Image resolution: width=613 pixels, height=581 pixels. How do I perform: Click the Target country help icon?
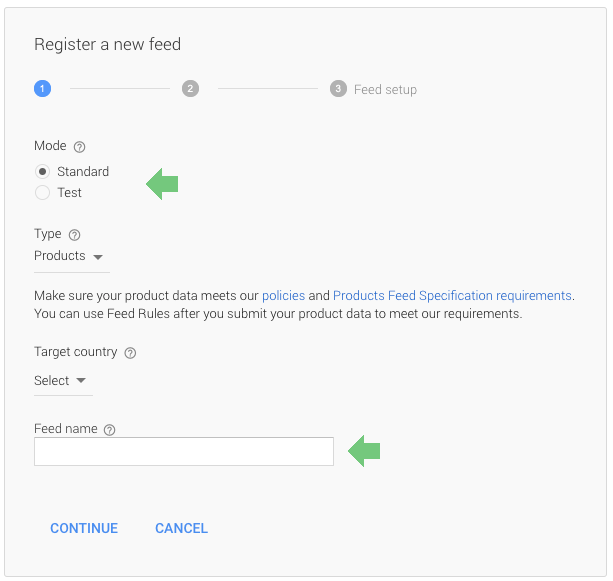click(x=130, y=353)
